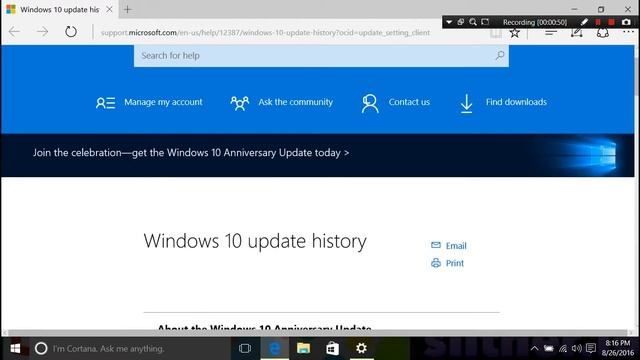Screen dimensions: 640x360
Task: Close the Windows 10 update history tab
Action: coord(109,9)
